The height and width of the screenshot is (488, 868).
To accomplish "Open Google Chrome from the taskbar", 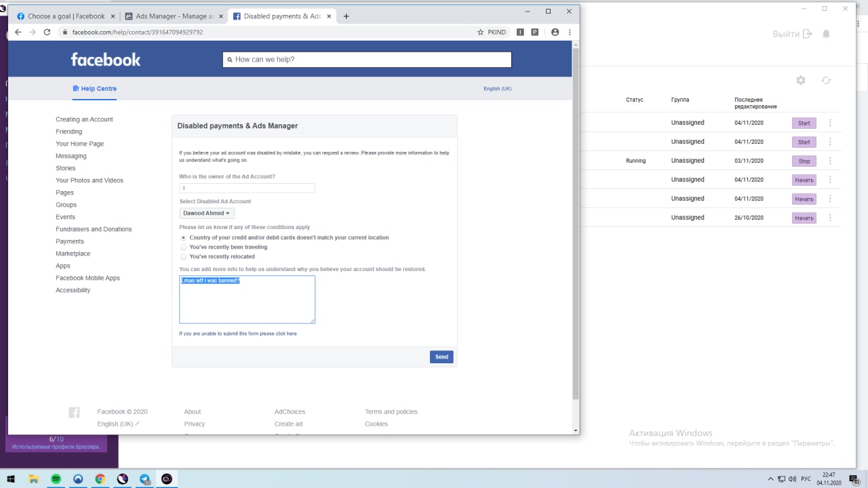I will point(100,479).
